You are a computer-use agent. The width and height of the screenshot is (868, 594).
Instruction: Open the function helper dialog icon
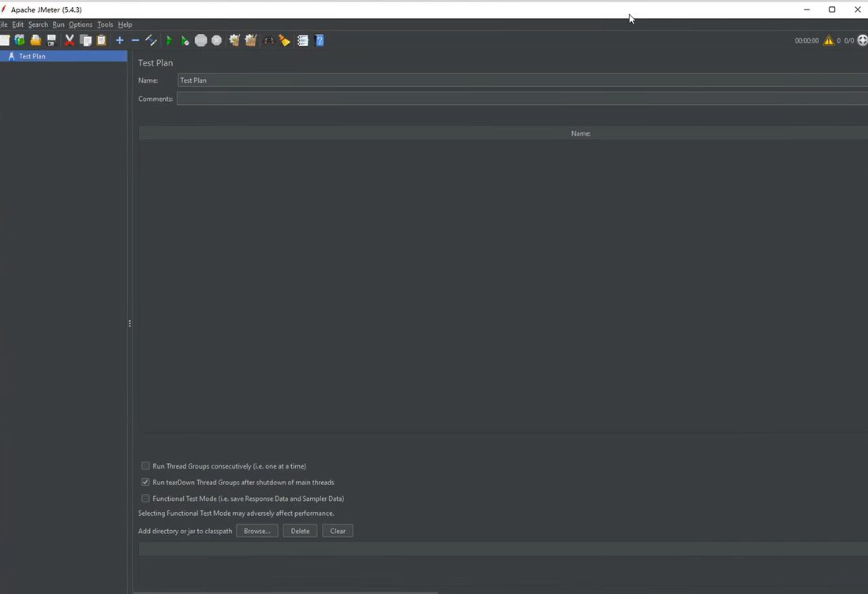coord(303,40)
